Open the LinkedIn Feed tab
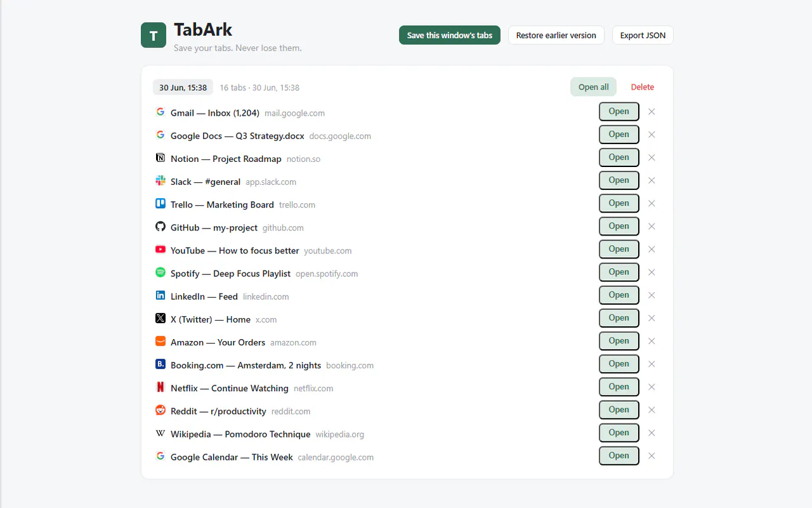Image resolution: width=812 pixels, height=508 pixels. click(619, 295)
